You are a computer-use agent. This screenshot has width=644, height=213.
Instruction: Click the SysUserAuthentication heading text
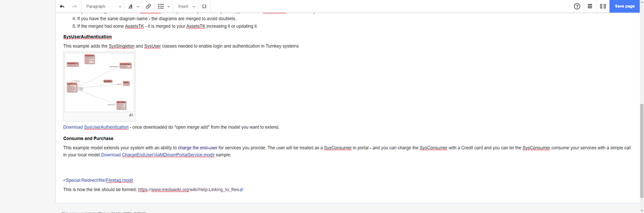pyautogui.click(x=88, y=37)
